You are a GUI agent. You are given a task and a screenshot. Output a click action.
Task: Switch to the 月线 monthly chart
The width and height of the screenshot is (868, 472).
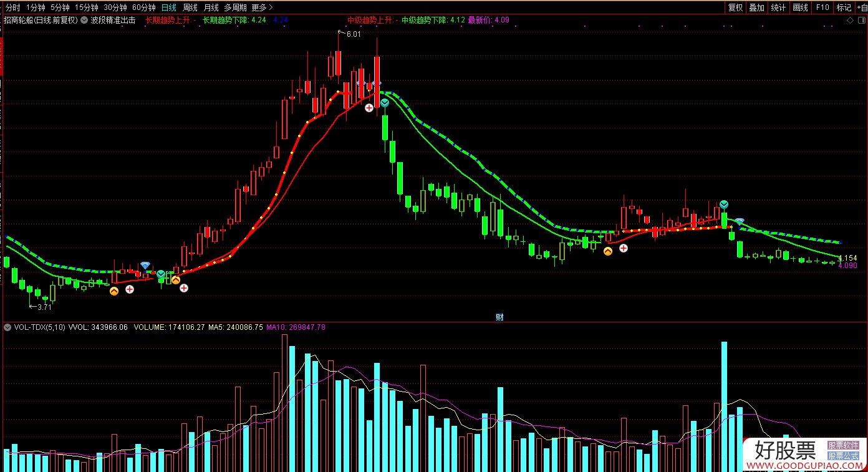coord(211,7)
